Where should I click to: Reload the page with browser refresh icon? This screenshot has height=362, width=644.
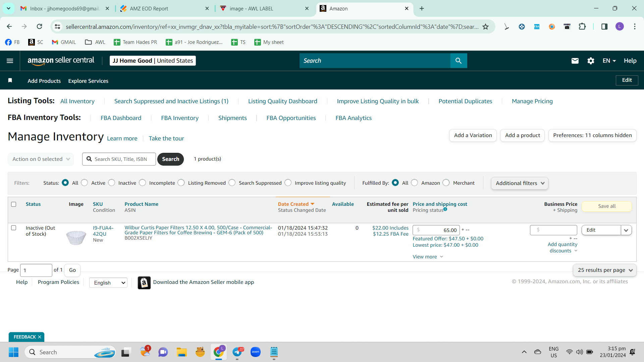[40, 26]
